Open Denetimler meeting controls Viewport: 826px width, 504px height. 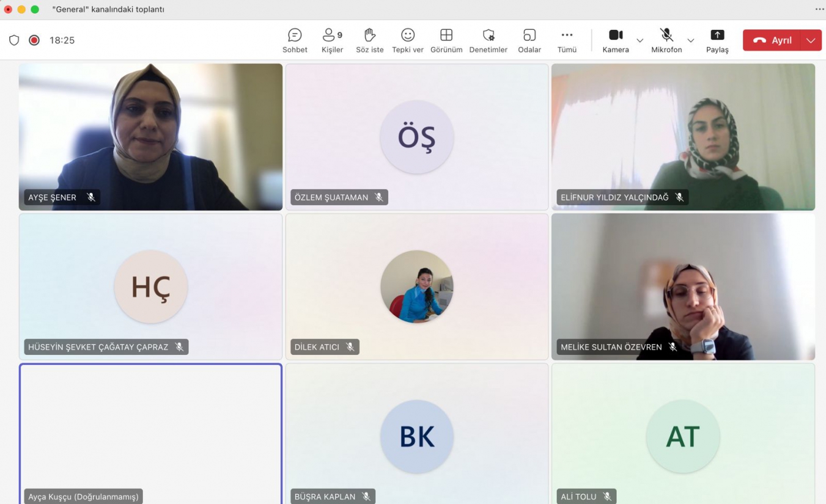click(x=488, y=40)
